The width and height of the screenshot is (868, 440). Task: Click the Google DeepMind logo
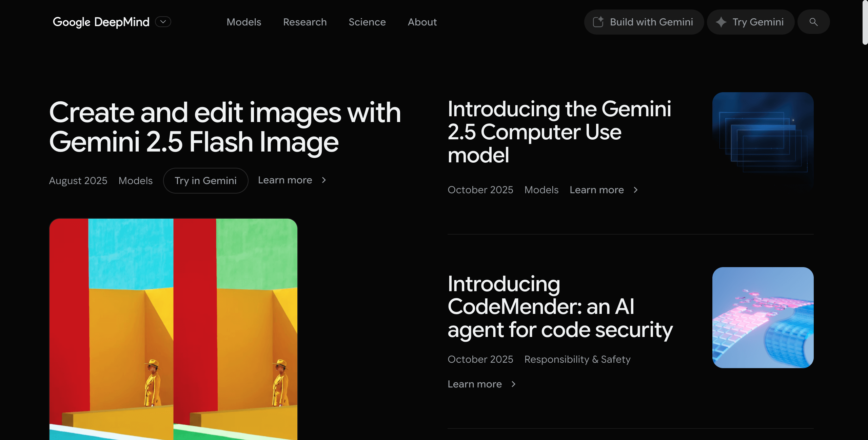pos(101,22)
